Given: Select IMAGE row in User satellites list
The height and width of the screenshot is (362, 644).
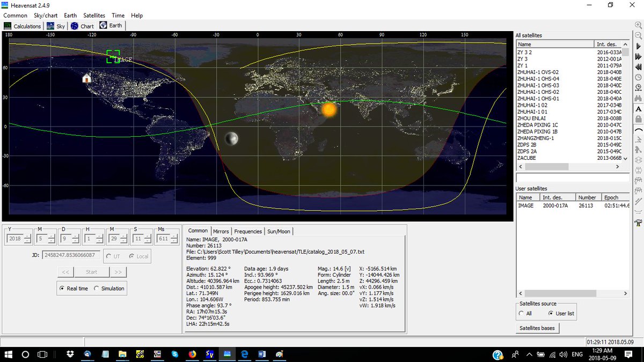Looking at the screenshot, I should pyautogui.click(x=573, y=205).
